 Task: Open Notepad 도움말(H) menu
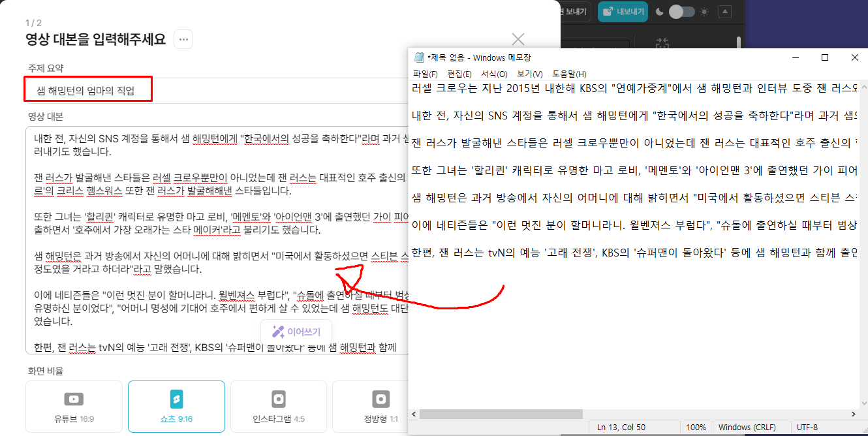click(x=569, y=74)
